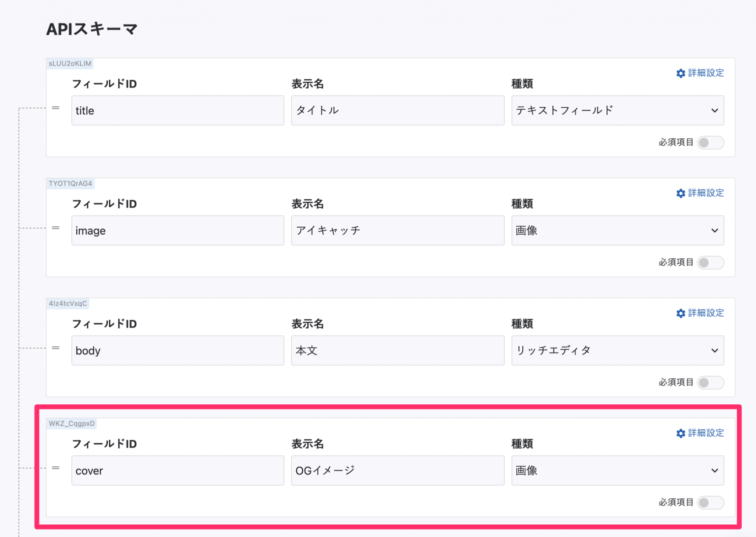Expand the 画像 dropdown for the cover field

(x=618, y=471)
